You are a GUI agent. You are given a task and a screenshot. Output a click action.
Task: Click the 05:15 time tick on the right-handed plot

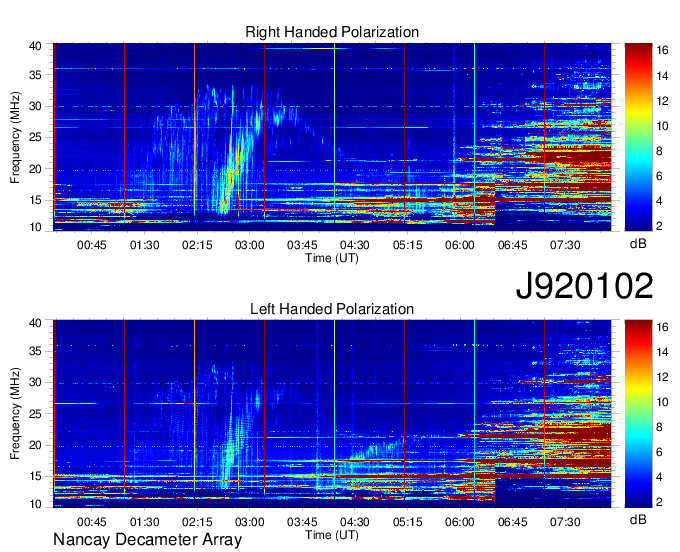click(x=407, y=245)
